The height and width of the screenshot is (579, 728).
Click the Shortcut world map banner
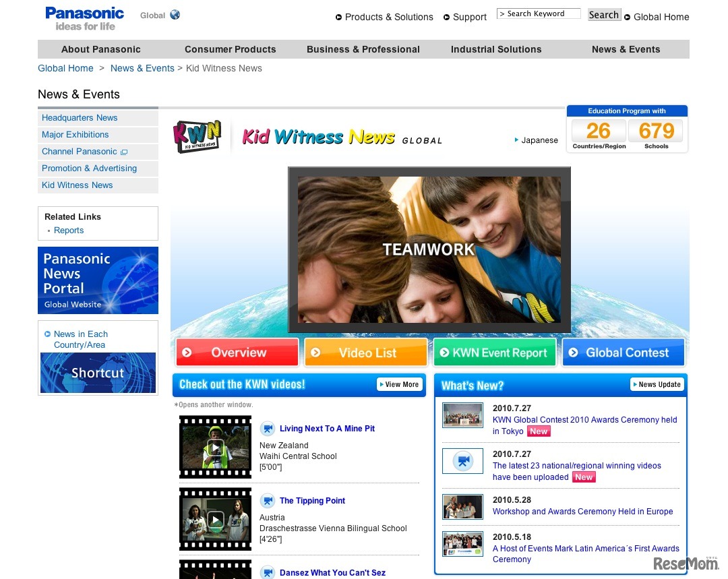pos(98,373)
